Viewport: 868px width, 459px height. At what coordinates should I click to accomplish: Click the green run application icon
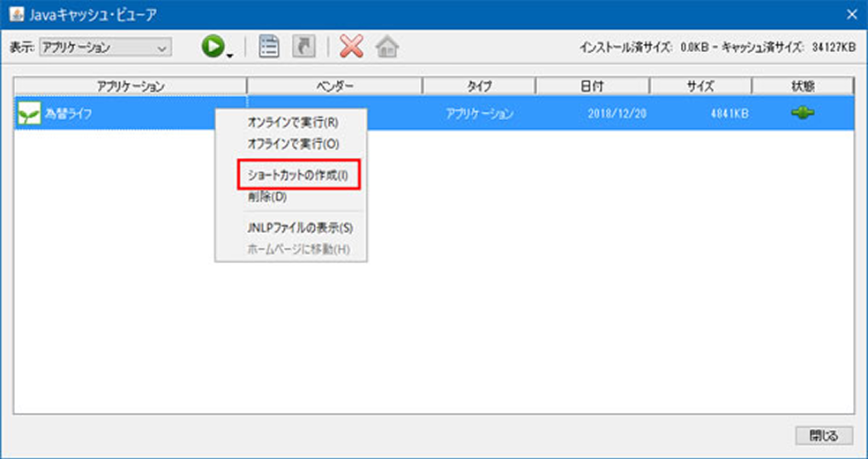[213, 47]
